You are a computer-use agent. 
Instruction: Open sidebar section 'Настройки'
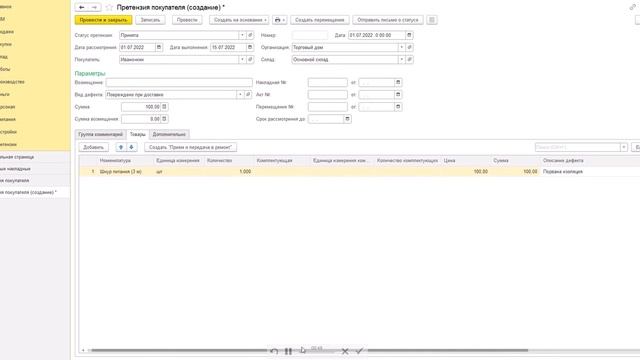pyautogui.click(x=9, y=132)
